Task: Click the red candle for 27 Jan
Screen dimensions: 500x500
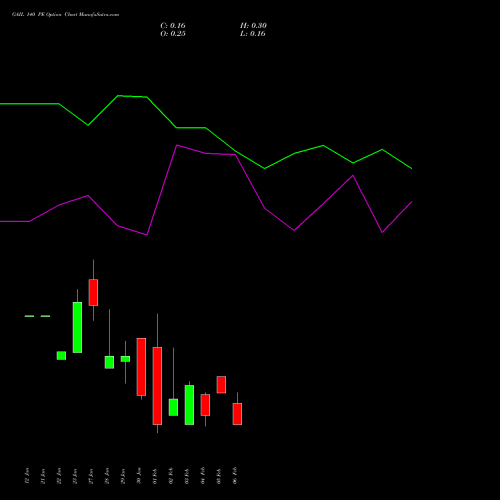Action: coord(93,292)
